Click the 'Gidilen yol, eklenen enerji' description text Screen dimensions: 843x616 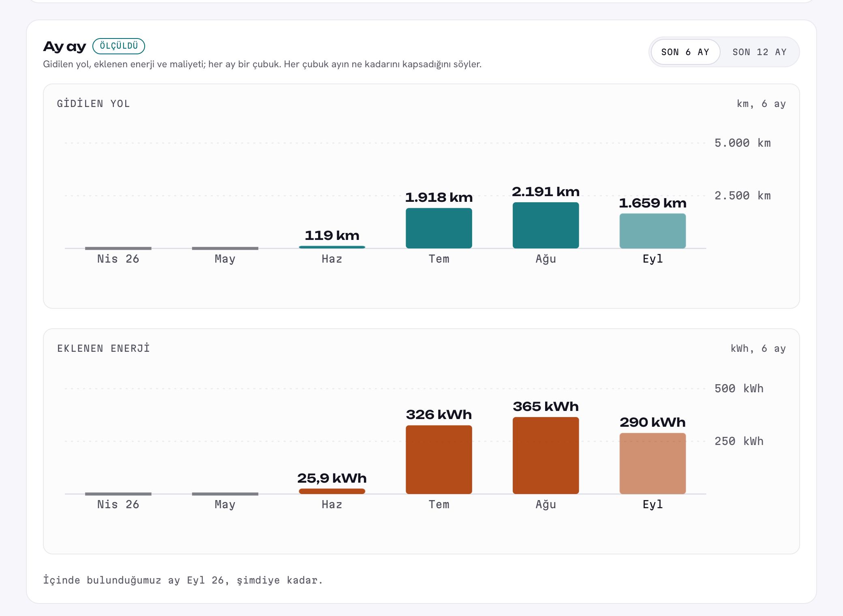tap(262, 64)
